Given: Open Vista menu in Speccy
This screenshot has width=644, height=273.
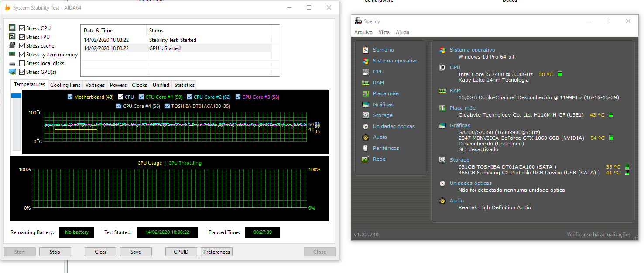Looking at the screenshot, I should coord(384,32).
